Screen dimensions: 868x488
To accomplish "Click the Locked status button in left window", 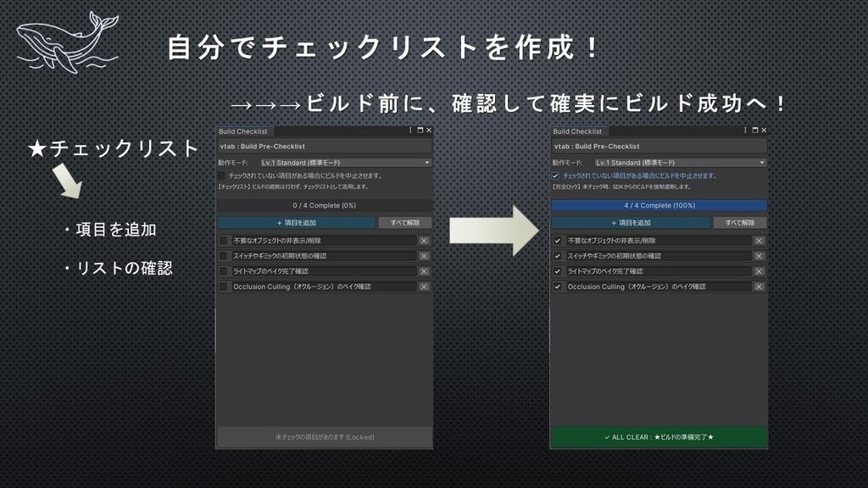I will point(325,437).
